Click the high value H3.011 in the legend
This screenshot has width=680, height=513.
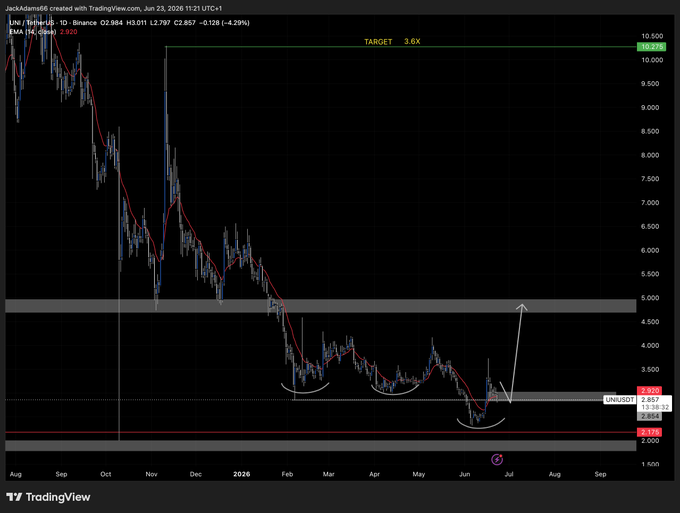(x=136, y=23)
